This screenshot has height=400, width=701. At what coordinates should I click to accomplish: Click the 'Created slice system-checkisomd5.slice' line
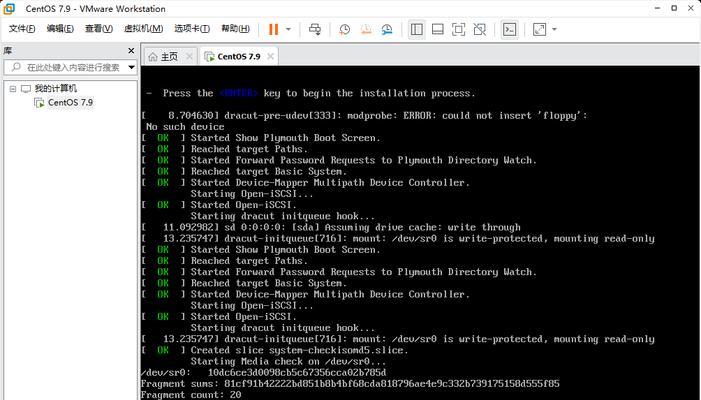tap(274, 350)
